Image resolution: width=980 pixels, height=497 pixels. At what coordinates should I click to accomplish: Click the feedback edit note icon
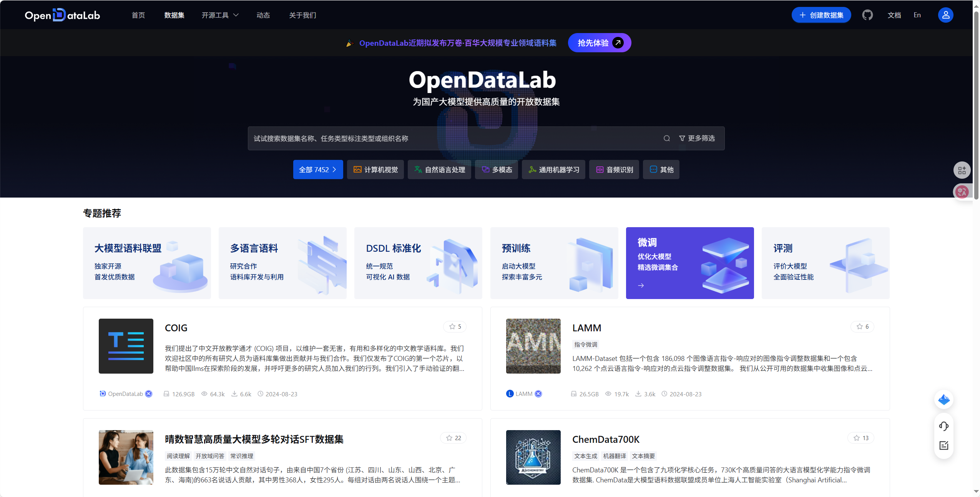(943, 445)
